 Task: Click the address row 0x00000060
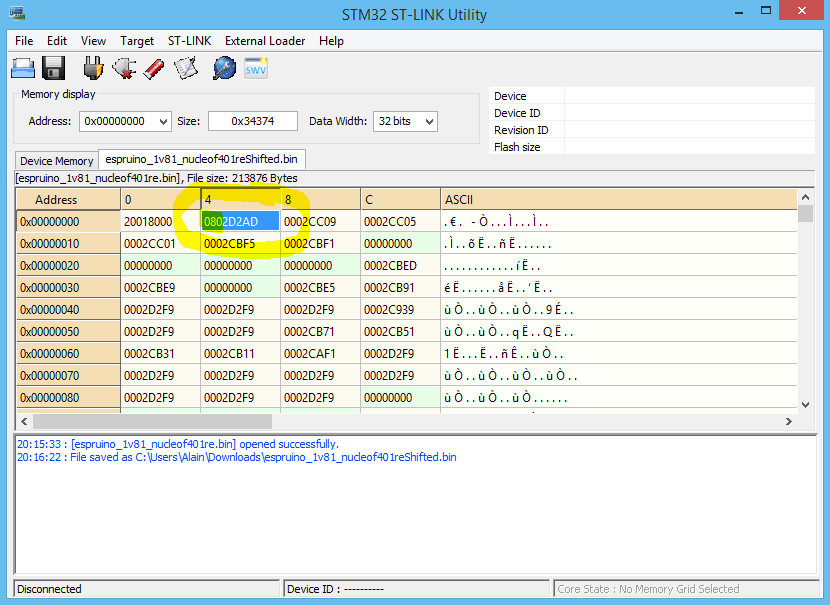tap(68, 354)
